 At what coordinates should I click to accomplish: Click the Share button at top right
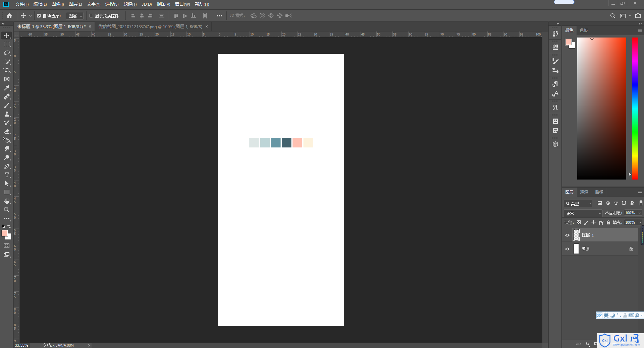pos(638,16)
